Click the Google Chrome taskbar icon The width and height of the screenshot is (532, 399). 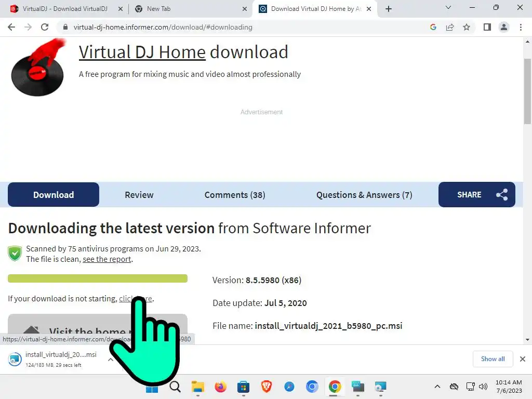335,387
